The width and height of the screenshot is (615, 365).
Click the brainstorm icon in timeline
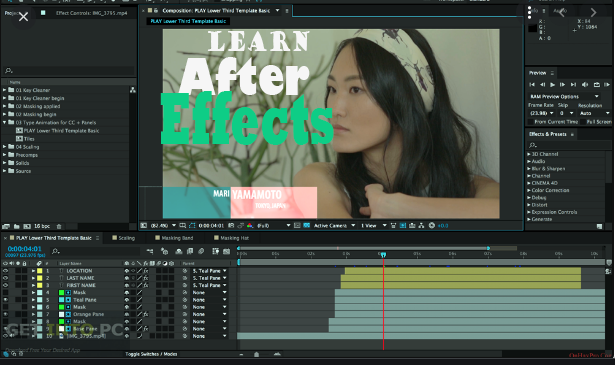pos(215,251)
